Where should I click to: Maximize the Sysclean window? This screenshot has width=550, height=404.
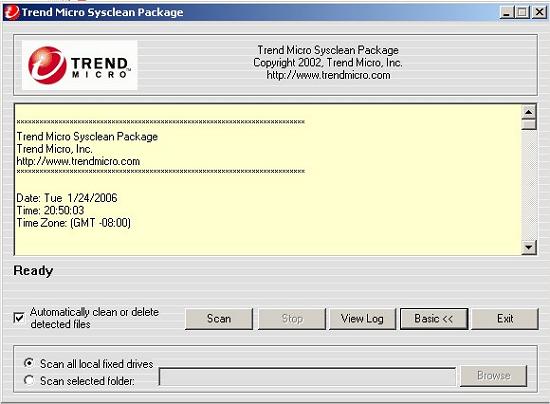522,13
